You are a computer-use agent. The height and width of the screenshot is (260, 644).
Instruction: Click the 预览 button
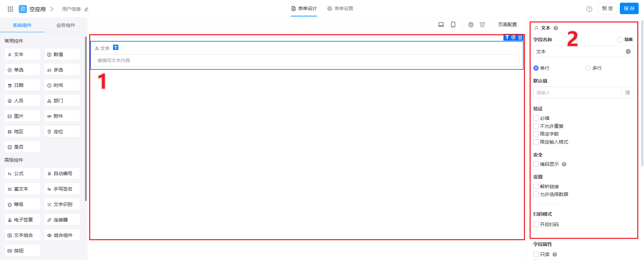(x=607, y=8)
